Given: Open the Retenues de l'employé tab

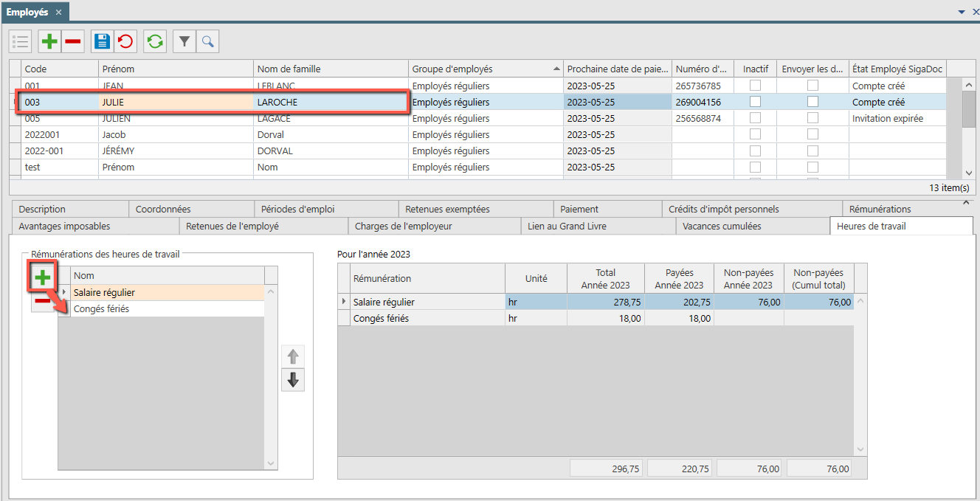Looking at the screenshot, I should coord(263,226).
